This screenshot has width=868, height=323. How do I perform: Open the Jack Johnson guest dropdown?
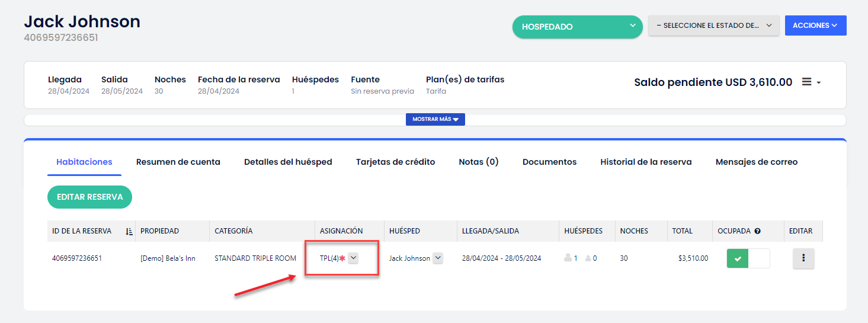pyautogui.click(x=438, y=258)
